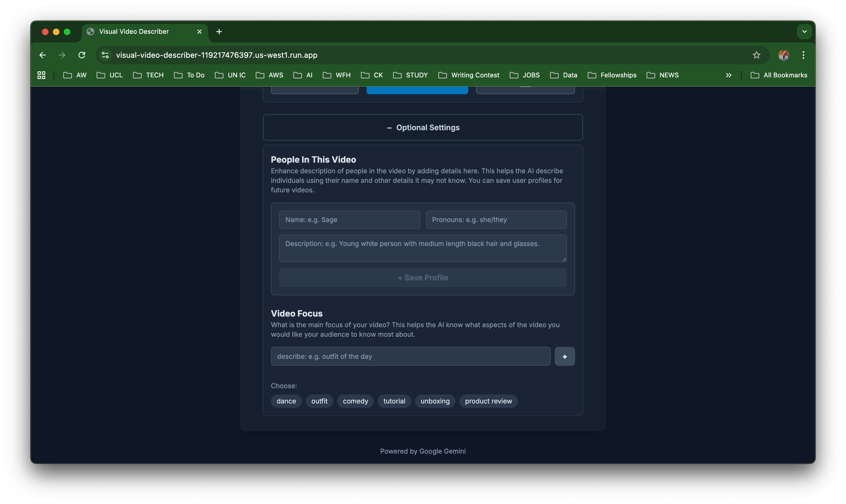Show hidden bookmarks with double chevron

click(x=729, y=75)
